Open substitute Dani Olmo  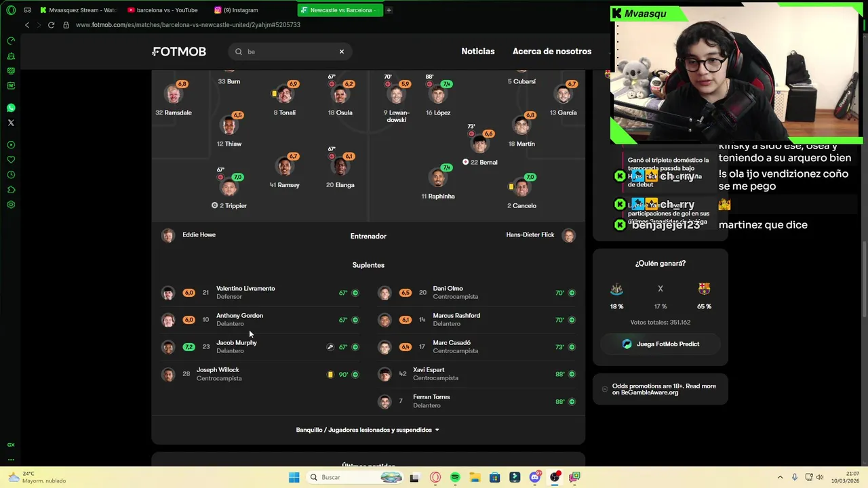tap(477, 293)
